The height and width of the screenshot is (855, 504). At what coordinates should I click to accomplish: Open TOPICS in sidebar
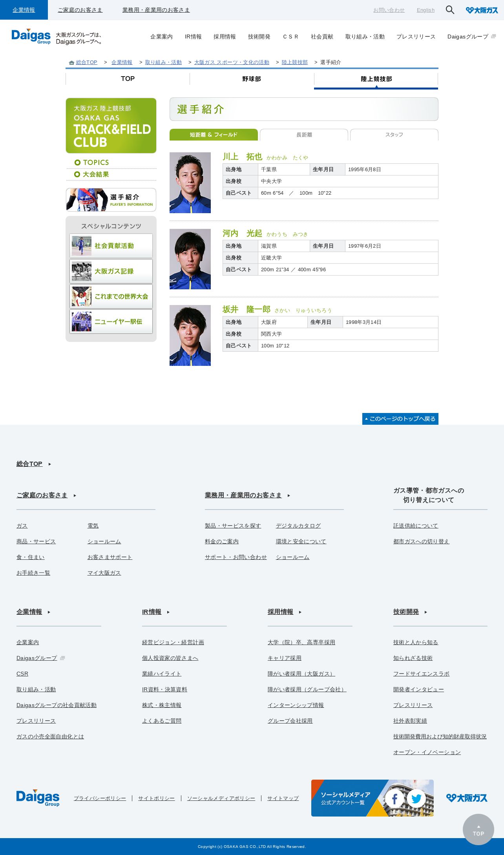(96, 163)
